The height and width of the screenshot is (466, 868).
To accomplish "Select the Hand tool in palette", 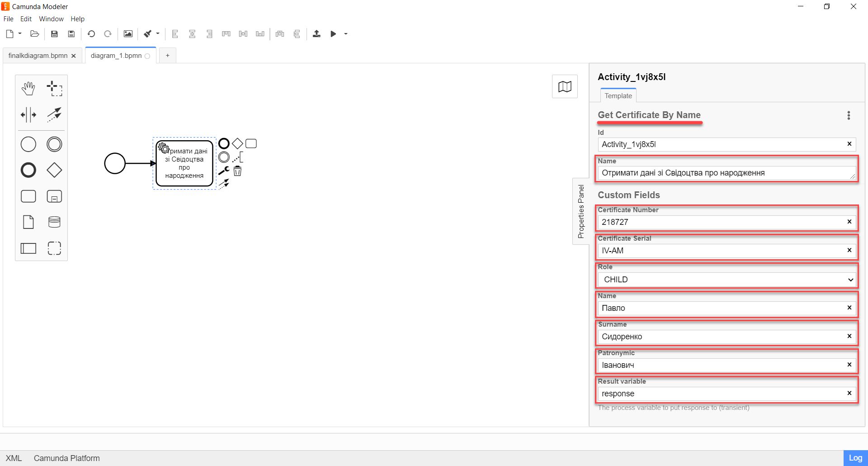I will click(28, 89).
